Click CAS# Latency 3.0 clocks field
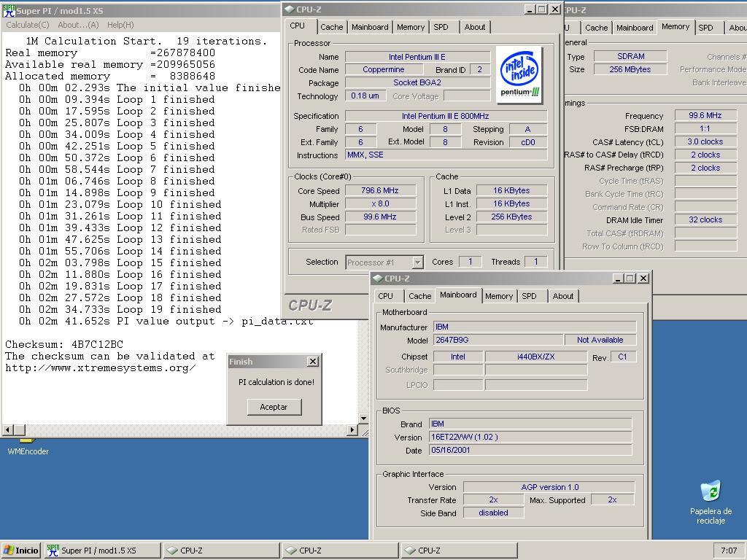This screenshot has width=747, height=560. (x=705, y=142)
